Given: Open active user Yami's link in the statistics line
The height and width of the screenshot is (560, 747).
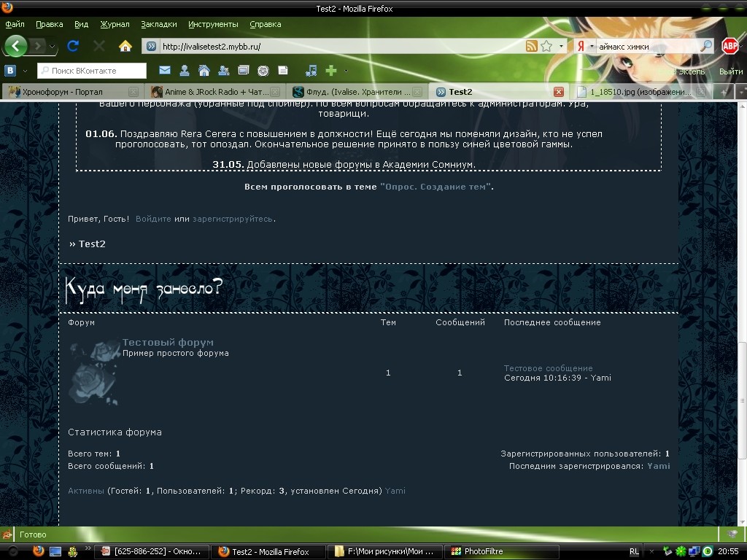Looking at the screenshot, I should point(395,491).
